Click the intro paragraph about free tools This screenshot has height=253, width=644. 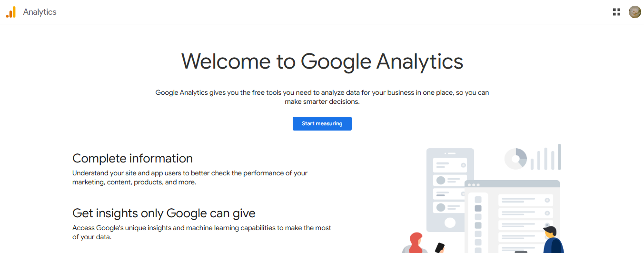coord(322,97)
